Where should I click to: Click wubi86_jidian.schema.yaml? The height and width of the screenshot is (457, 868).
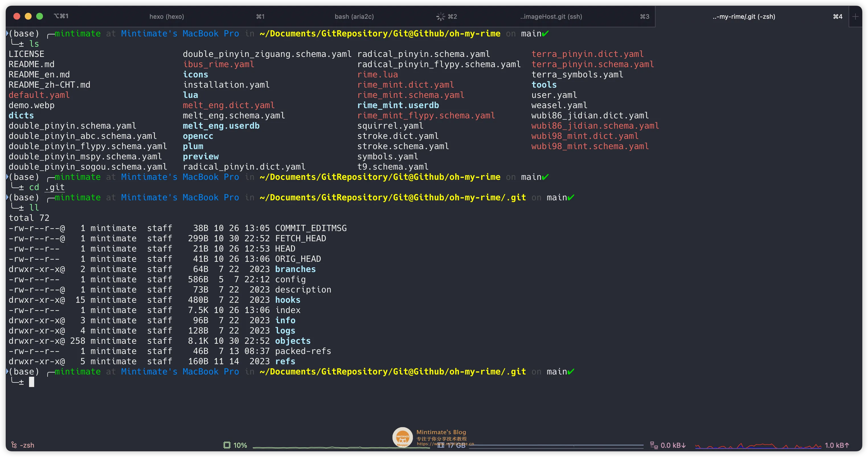coord(595,125)
